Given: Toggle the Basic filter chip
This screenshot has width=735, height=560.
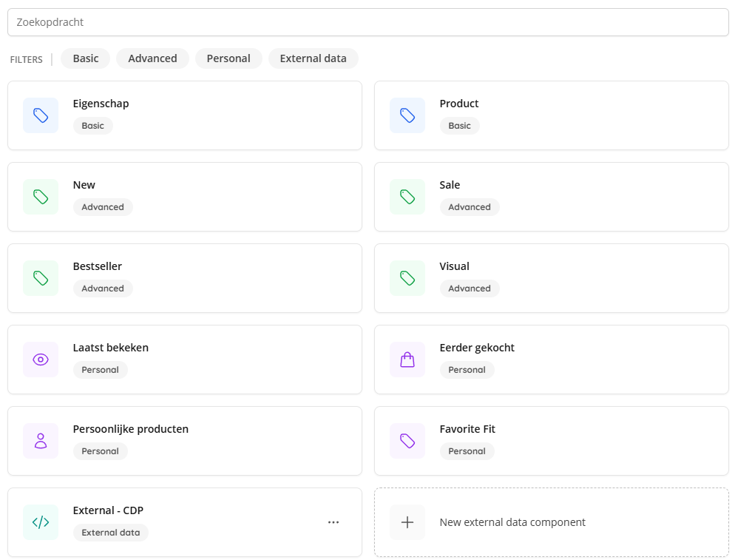Looking at the screenshot, I should (85, 58).
